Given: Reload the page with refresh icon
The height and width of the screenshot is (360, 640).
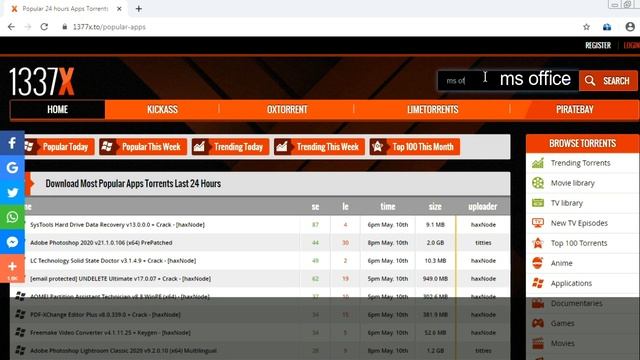Looking at the screenshot, I should 44,27.
